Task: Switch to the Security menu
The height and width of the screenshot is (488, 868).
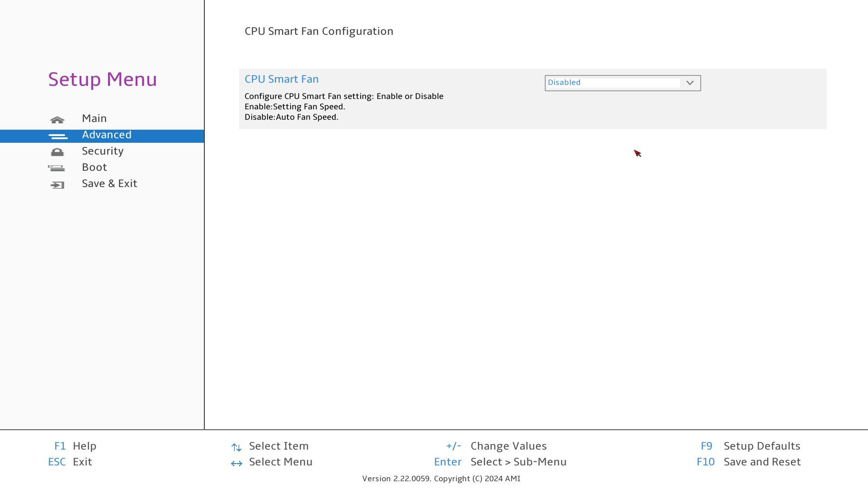Action: [103, 151]
